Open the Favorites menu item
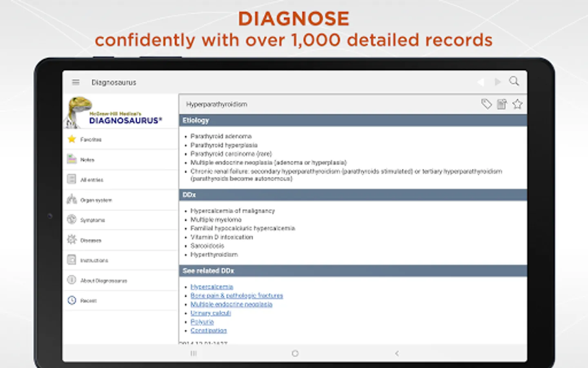Viewport: 588px width, 368px height. click(121, 139)
